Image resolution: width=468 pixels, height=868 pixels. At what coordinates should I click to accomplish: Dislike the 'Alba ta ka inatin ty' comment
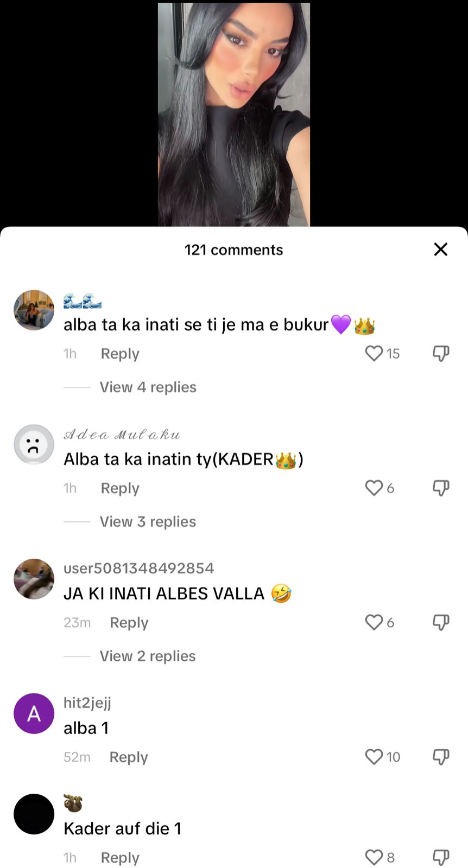coord(441,488)
